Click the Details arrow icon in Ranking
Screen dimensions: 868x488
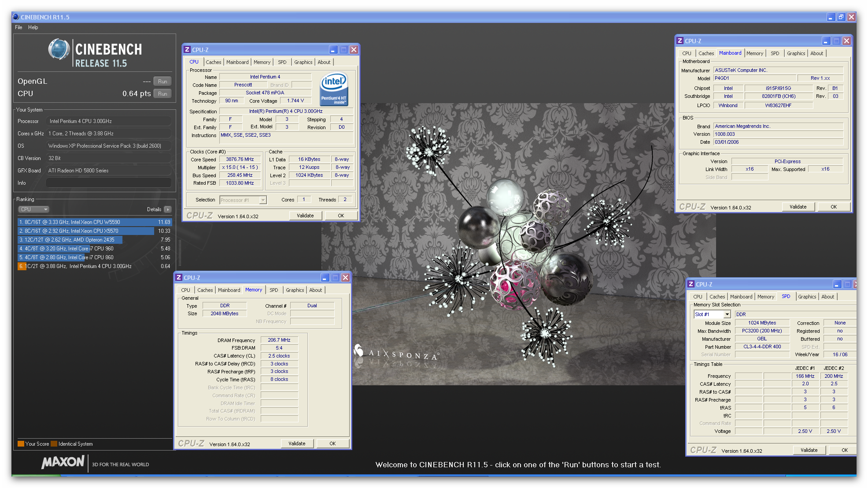click(168, 209)
